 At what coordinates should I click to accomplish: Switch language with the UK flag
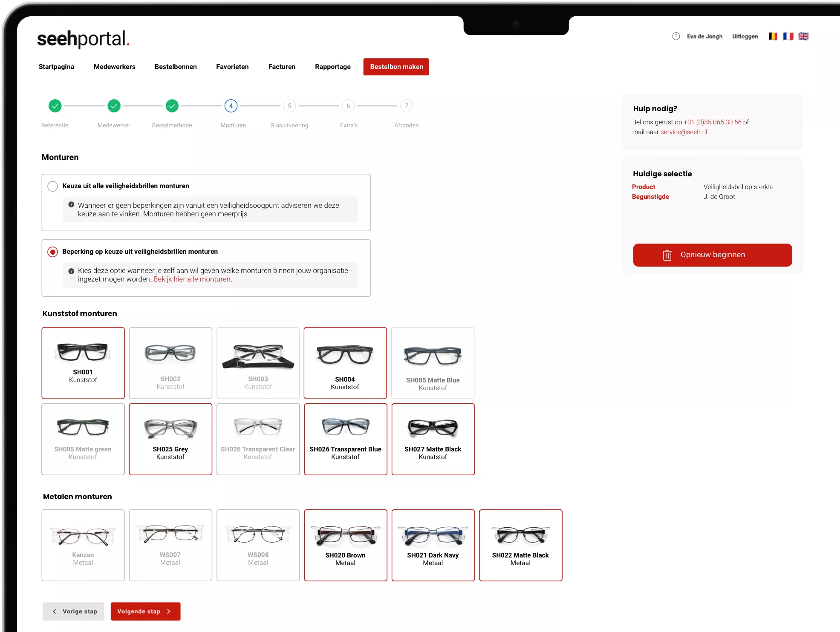pos(803,36)
